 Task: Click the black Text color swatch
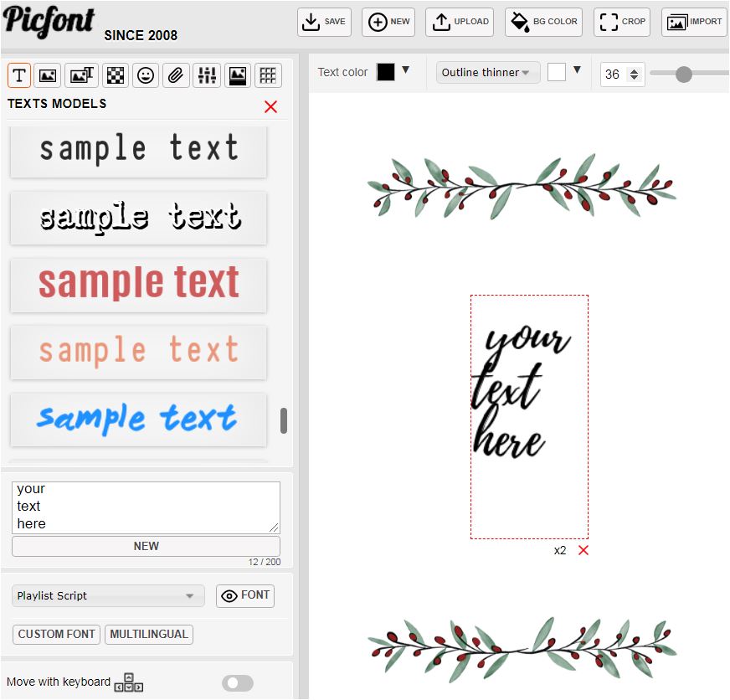385,72
